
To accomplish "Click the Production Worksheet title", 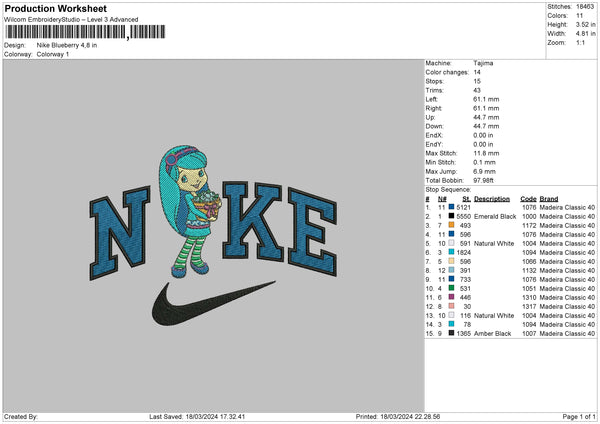I will pos(55,8).
